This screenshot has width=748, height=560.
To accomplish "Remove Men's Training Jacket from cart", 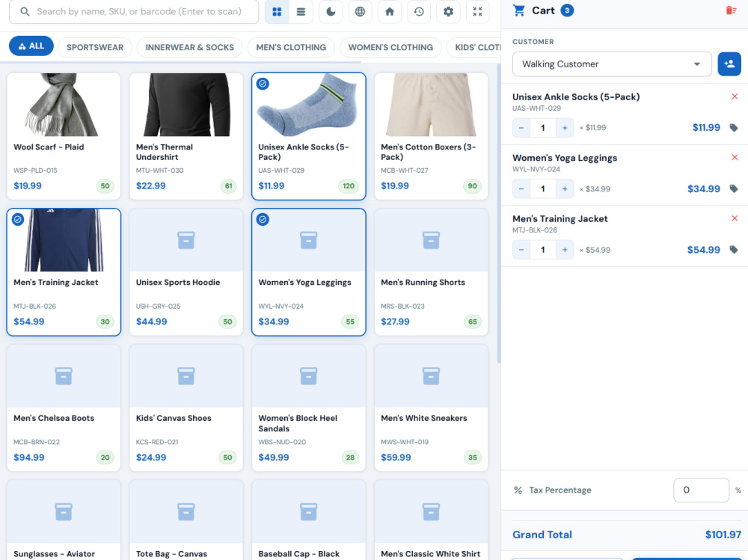I will [x=735, y=218].
